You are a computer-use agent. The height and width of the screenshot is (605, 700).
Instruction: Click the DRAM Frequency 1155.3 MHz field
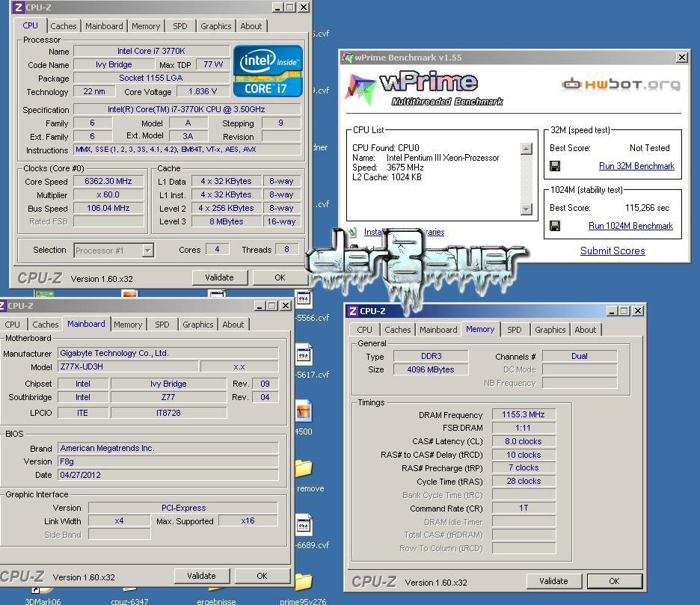point(524,415)
